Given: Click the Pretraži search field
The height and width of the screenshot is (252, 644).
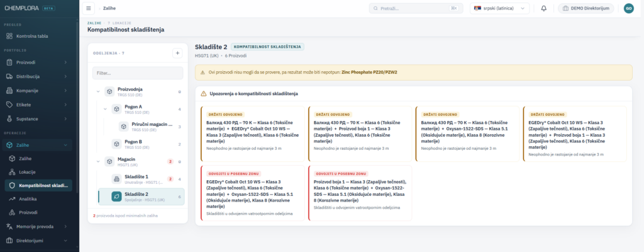Looking at the screenshot, I should (x=416, y=8).
